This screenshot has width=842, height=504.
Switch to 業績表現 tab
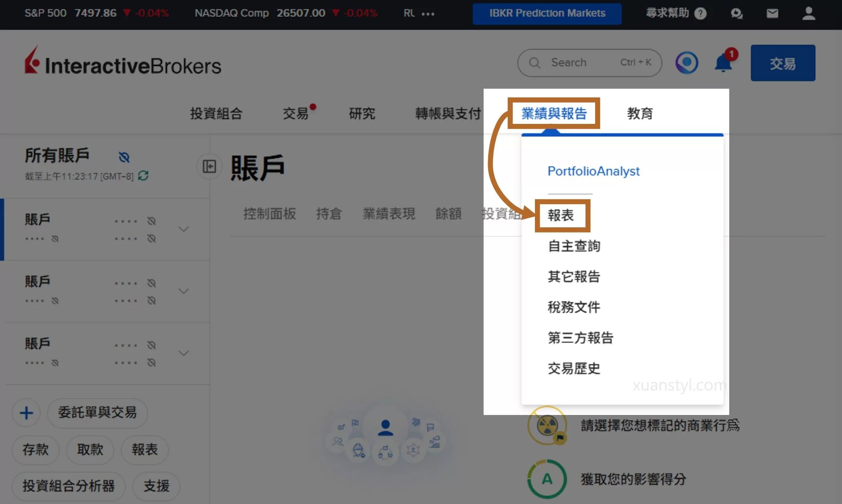[x=388, y=213]
